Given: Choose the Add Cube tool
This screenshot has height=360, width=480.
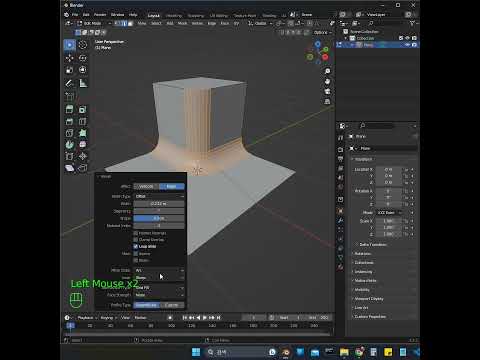Looking at the screenshot, I should click(x=70, y=96).
